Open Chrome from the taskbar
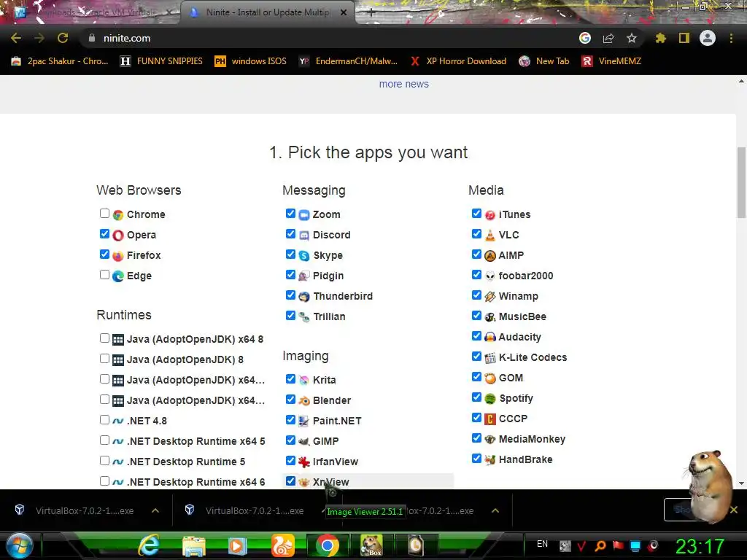The width and height of the screenshot is (747, 560). (328, 545)
